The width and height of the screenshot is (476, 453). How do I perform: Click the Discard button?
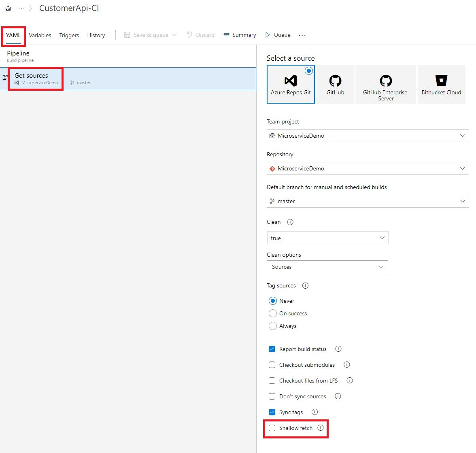(200, 35)
